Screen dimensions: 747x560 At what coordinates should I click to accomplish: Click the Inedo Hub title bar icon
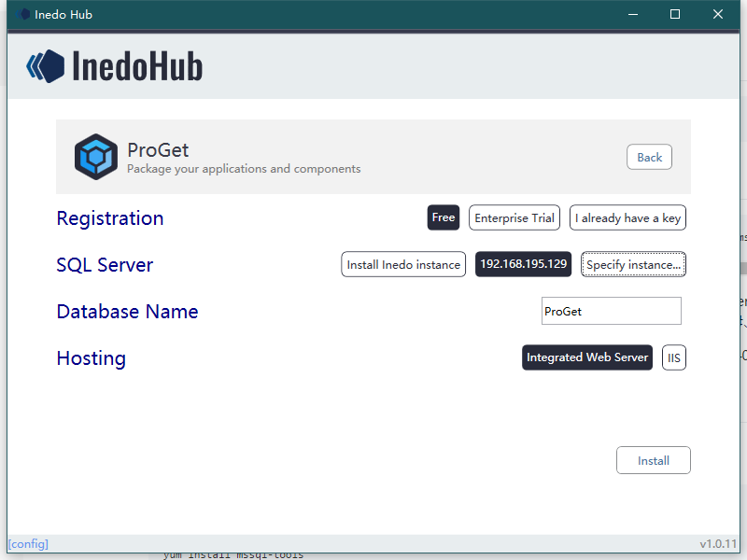(22, 14)
